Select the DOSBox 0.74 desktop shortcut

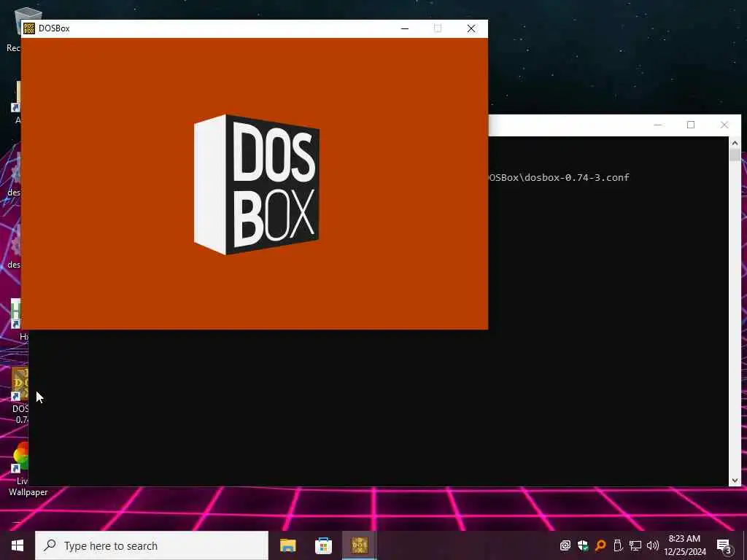(20, 395)
